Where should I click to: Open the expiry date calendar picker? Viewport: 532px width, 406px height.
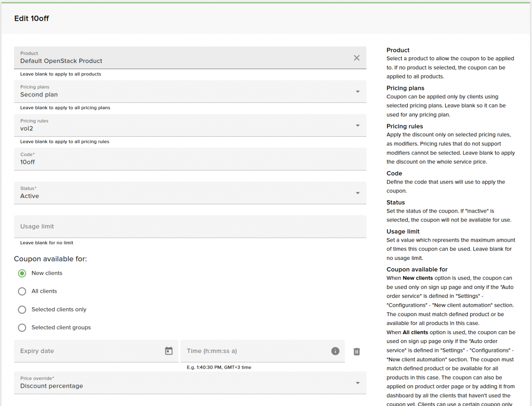169,351
